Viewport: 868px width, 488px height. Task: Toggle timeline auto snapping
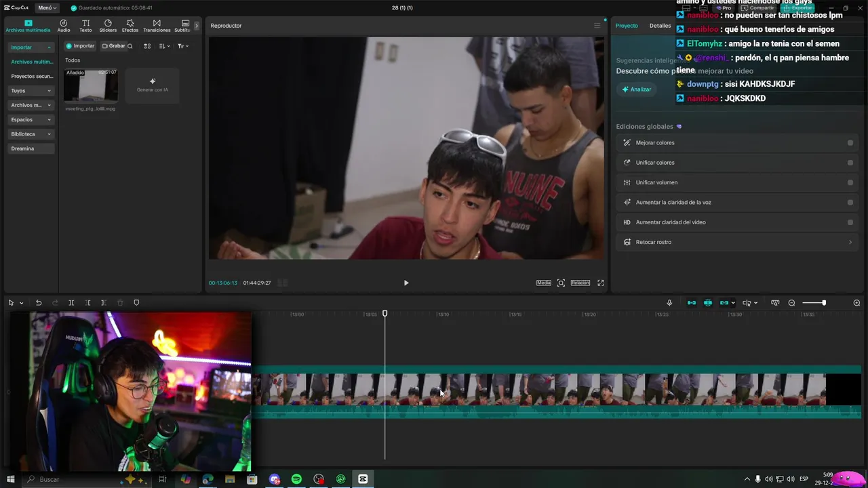708,303
